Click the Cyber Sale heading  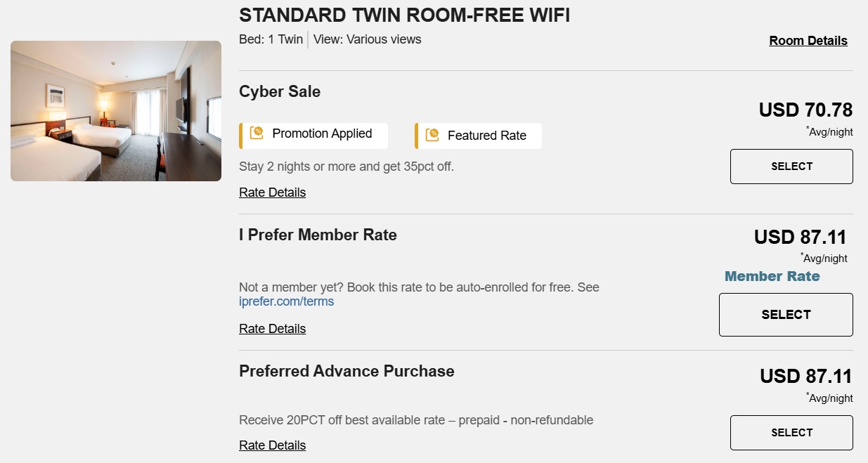click(x=280, y=91)
